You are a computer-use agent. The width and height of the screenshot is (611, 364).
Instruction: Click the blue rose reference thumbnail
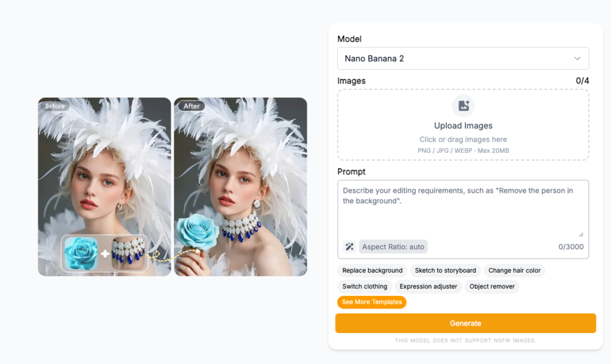coord(81,254)
